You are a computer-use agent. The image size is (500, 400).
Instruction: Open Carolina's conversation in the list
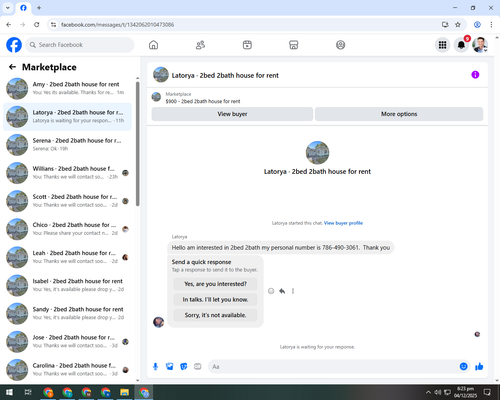(x=67, y=370)
